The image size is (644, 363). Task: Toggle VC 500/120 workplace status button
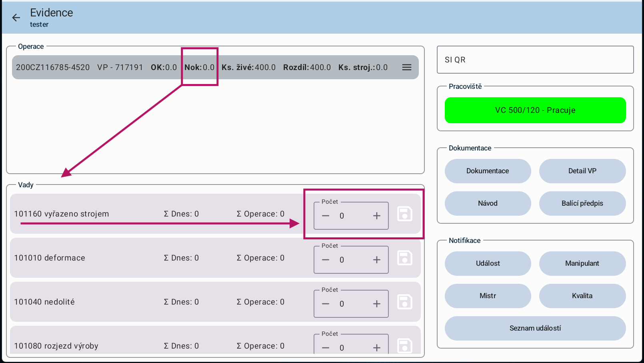pos(535,110)
